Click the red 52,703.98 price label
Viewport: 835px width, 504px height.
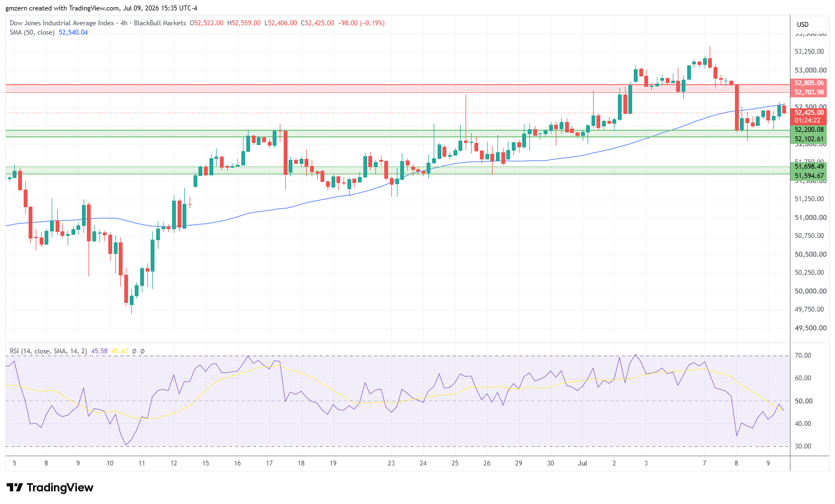point(809,92)
